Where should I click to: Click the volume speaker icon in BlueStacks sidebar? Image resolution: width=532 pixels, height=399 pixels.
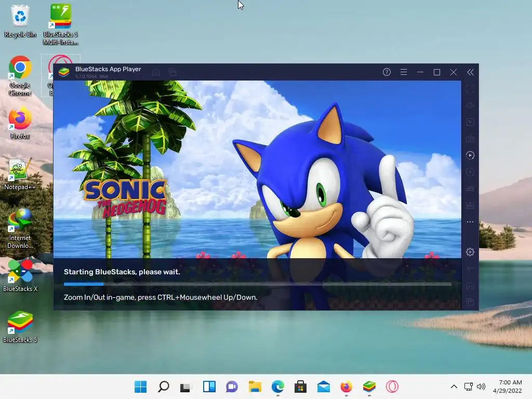[x=470, y=105]
